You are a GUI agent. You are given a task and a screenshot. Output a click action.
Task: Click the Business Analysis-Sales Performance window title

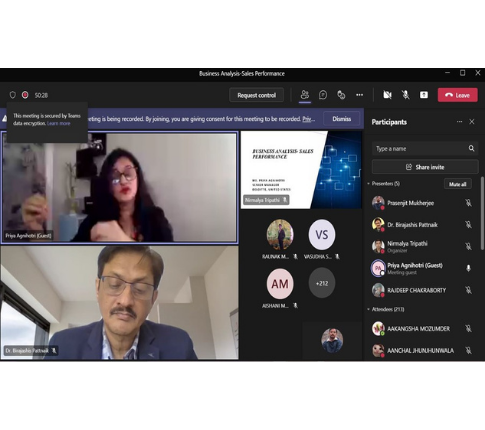(x=242, y=74)
